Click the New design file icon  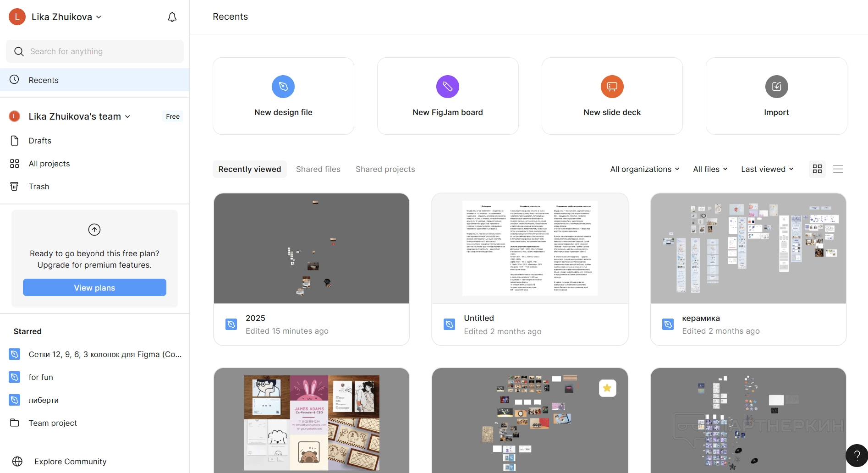tap(283, 87)
